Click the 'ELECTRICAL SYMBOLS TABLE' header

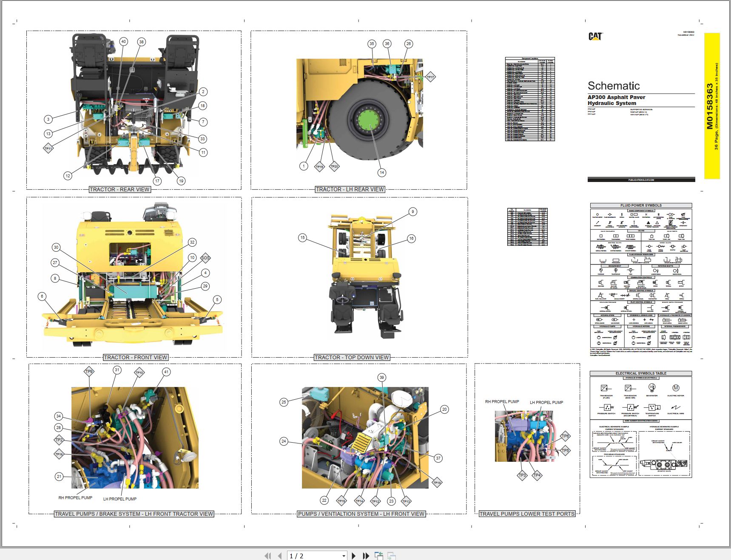tap(641, 373)
